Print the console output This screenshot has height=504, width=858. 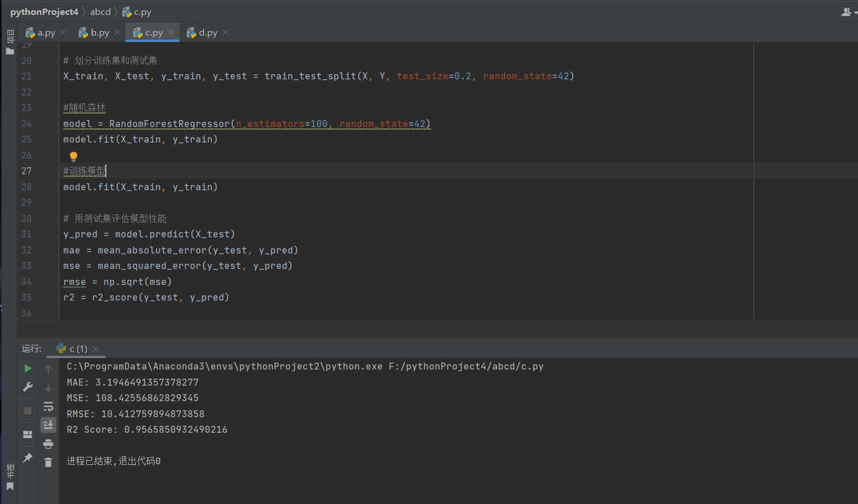tap(48, 444)
